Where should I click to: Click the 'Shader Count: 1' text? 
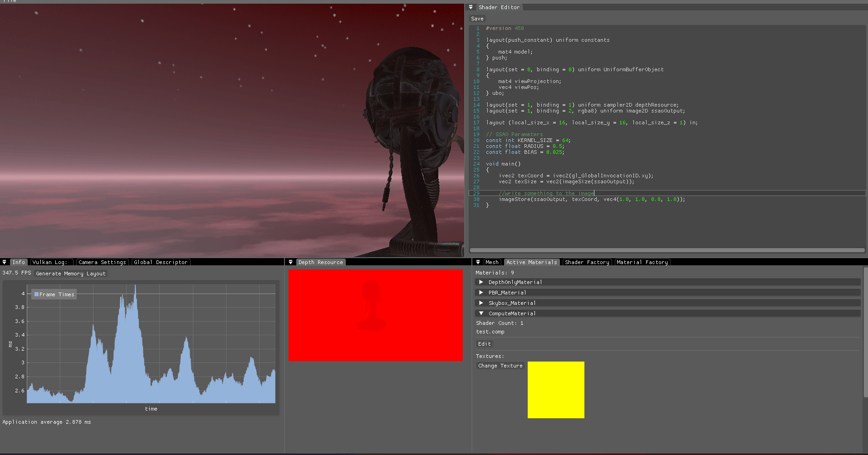pyautogui.click(x=500, y=323)
